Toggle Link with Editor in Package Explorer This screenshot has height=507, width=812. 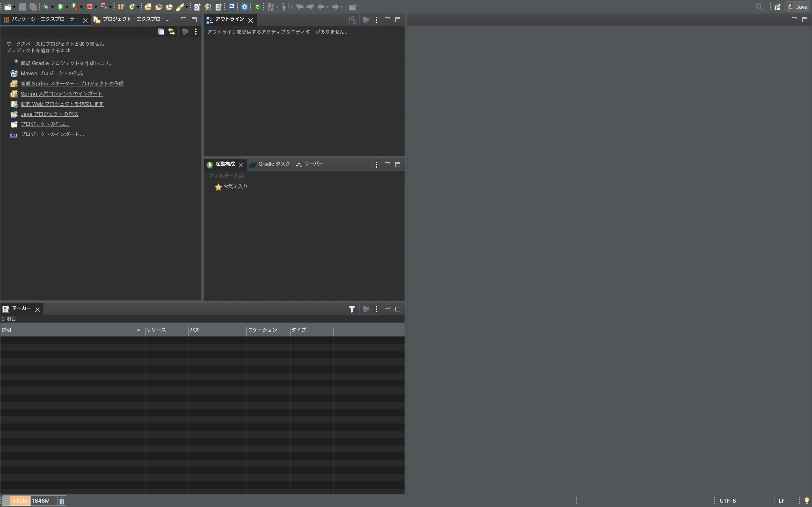172,32
